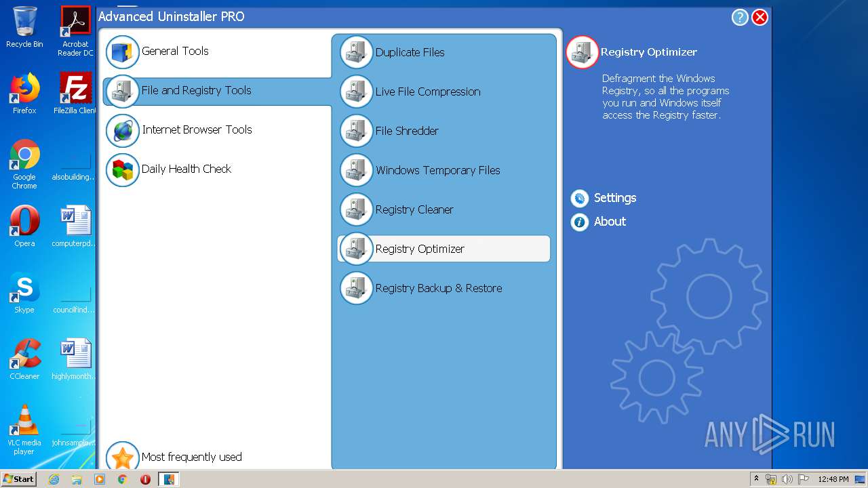This screenshot has height=488, width=868.
Task: Open computerpd Word document on desktop
Action: (75, 226)
